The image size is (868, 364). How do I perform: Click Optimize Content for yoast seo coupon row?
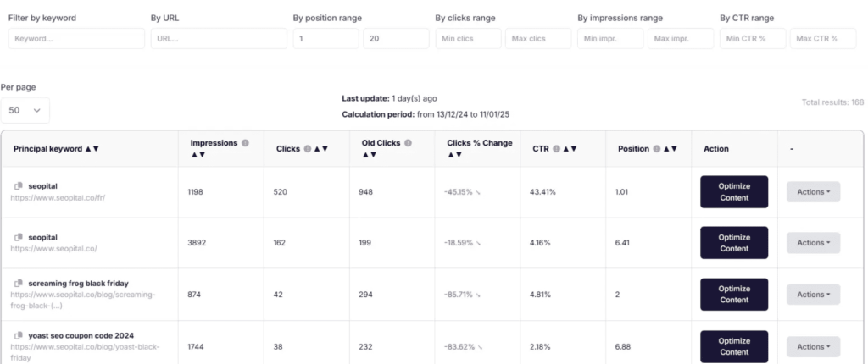click(734, 346)
